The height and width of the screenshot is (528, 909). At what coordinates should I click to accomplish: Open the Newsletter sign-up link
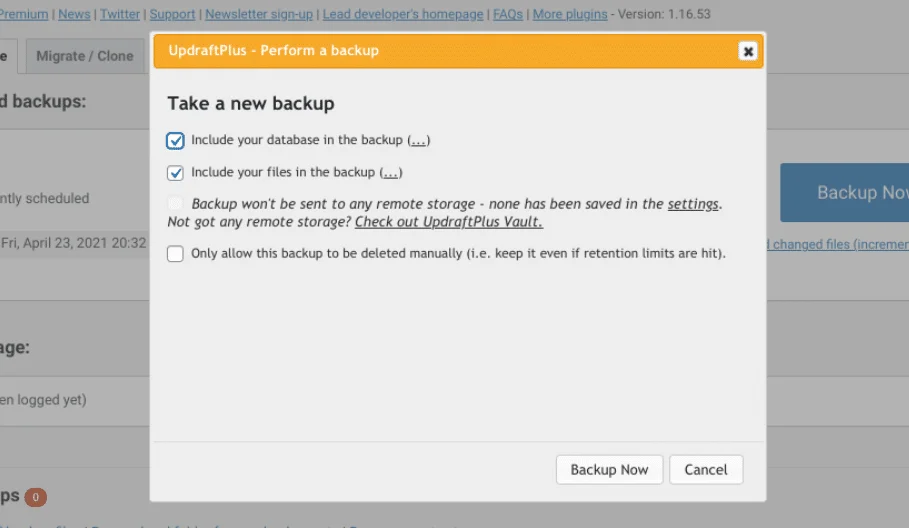(x=259, y=15)
